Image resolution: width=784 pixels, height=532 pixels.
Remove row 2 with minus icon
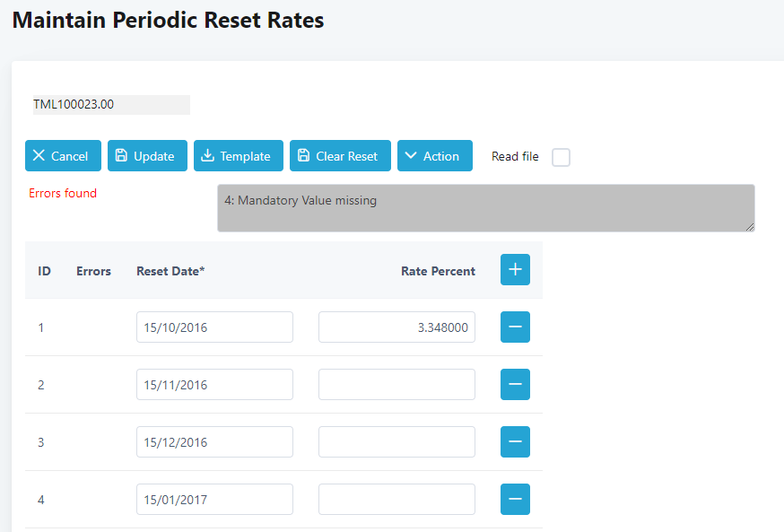pos(515,385)
